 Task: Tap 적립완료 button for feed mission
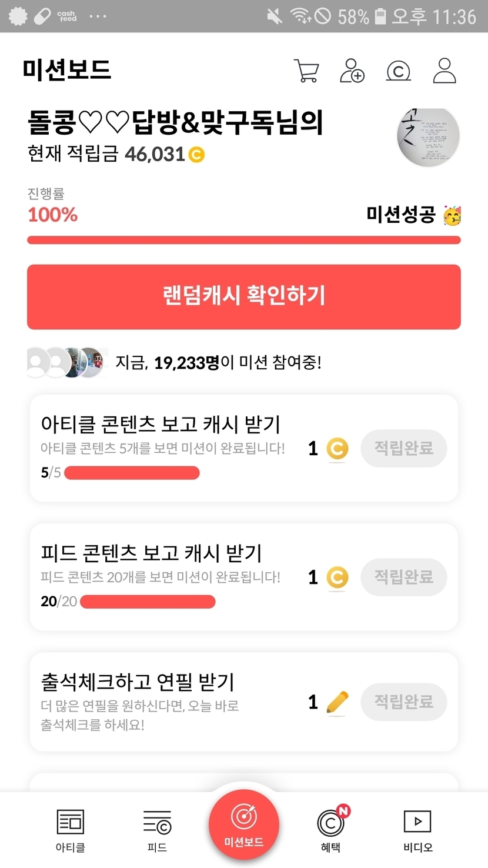point(403,577)
